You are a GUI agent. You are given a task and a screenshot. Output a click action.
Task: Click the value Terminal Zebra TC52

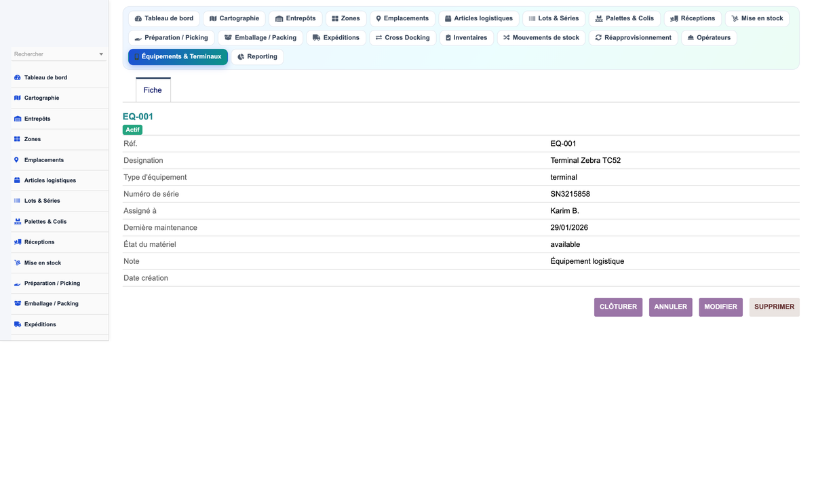(585, 161)
